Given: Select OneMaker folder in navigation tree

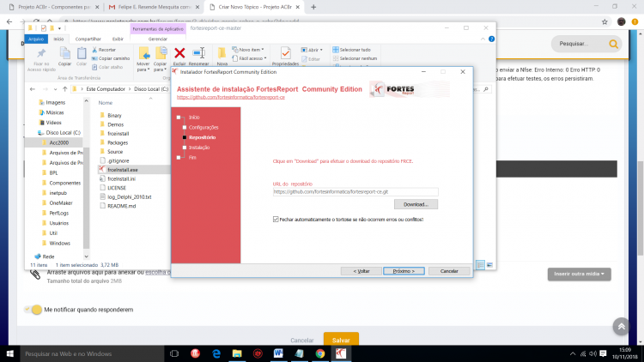Looking at the screenshot, I should tap(61, 203).
